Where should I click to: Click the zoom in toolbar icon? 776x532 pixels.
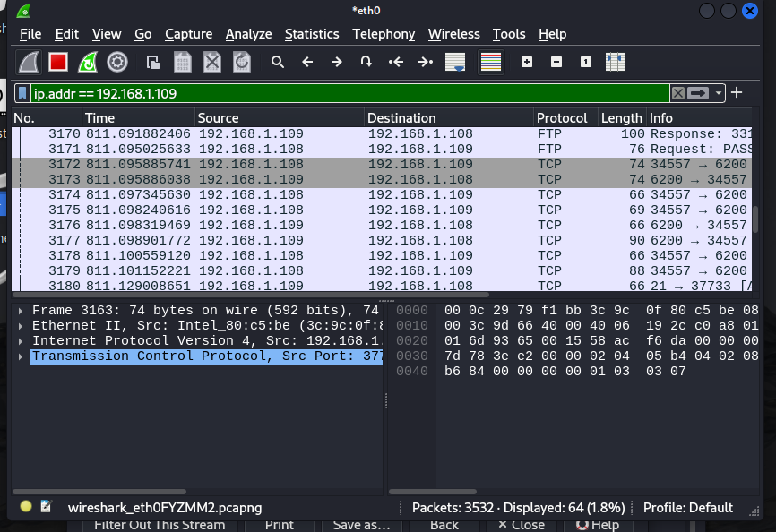point(527,62)
